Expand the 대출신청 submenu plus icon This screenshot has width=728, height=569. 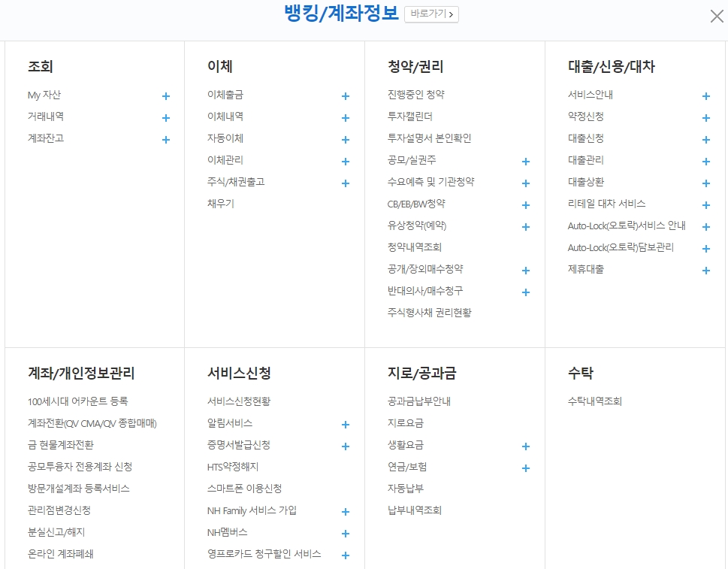[705, 140]
